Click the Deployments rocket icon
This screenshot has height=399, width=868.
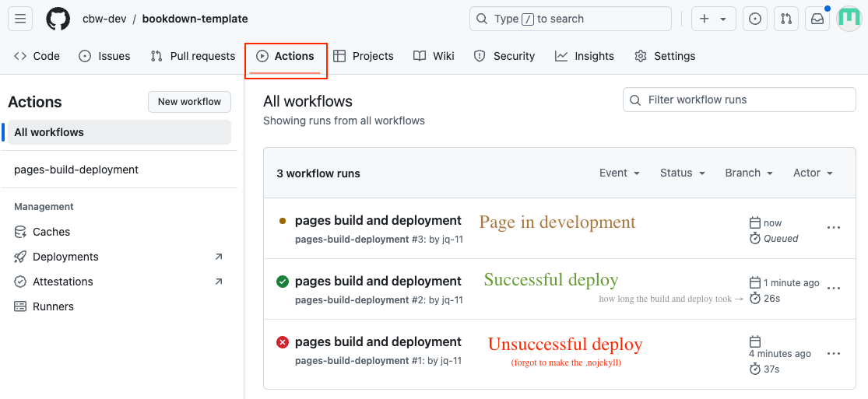pyautogui.click(x=20, y=257)
